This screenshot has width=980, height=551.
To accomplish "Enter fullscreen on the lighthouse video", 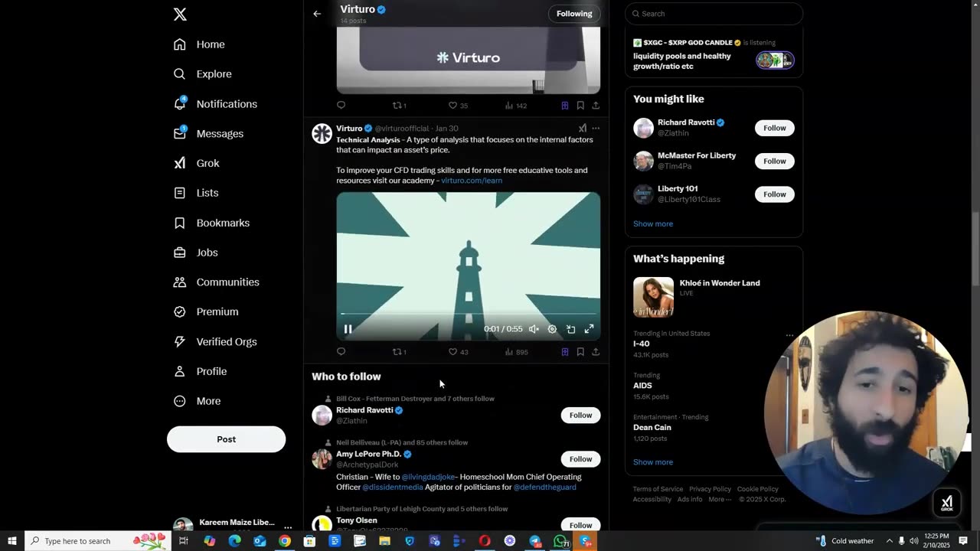I will (589, 329).
